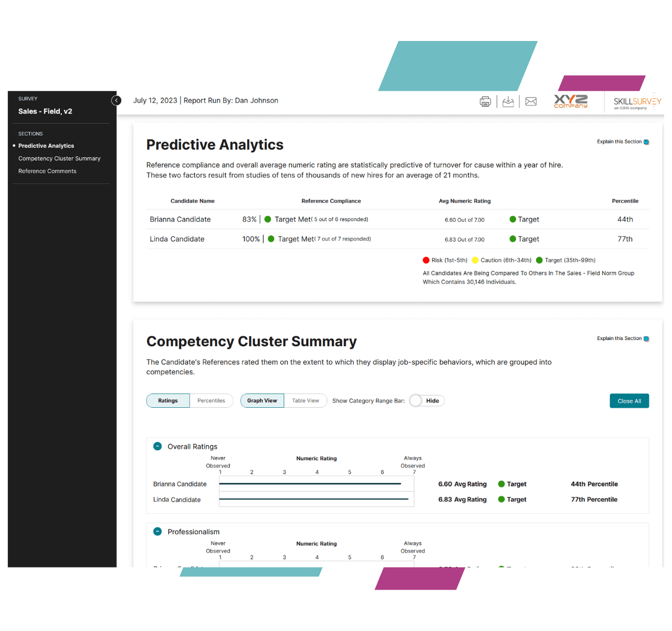The image size is (672, 631).
Task: Click the SkillSurvey logo
Action: [637, 102]
